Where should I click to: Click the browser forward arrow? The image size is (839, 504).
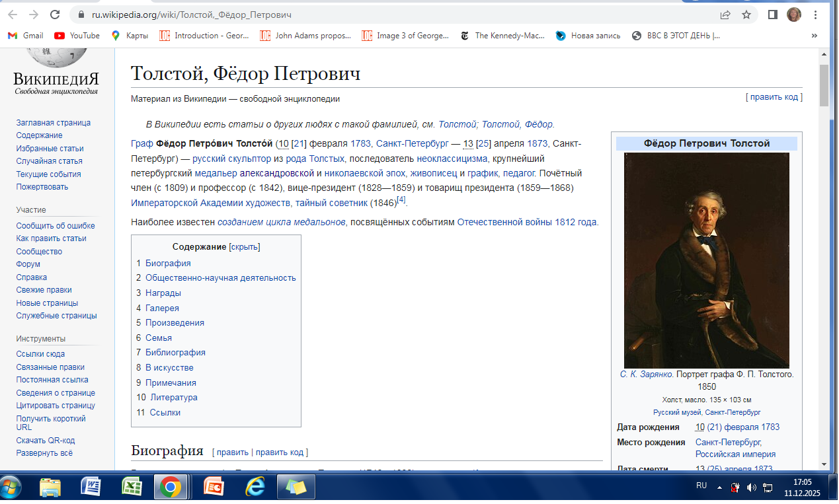click(33, 15)
